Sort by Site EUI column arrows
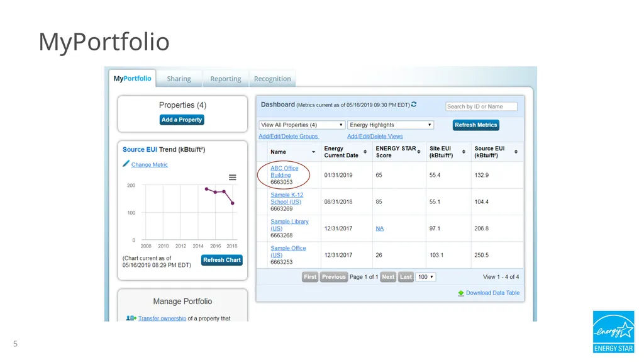 [464, 152]
